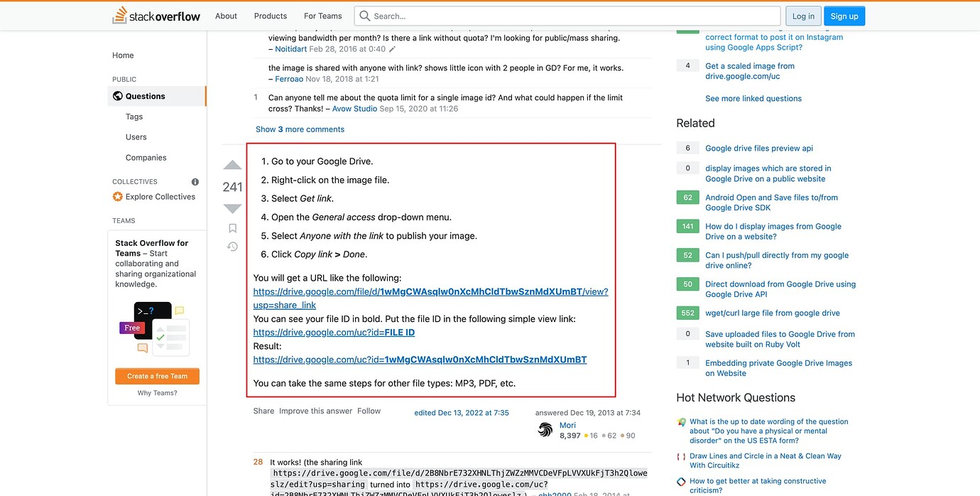This screenshot has width=980, height=496.
Task: Click the globe icon beside Questions in the sidebar
Action: click(116, 95)
